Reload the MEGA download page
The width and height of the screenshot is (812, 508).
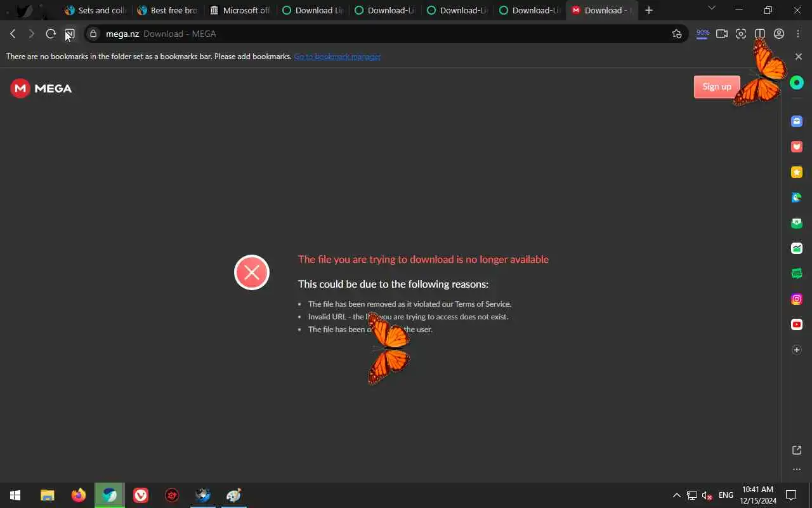tap(51, 34)
